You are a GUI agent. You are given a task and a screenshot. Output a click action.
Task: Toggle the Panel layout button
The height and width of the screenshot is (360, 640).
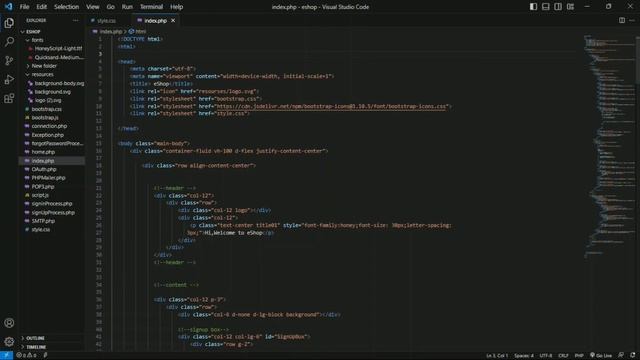[546, 7]
